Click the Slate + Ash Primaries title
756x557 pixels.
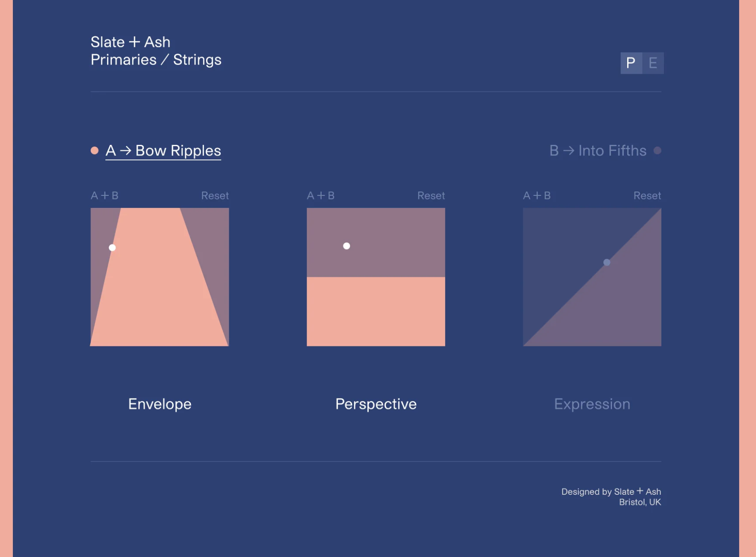(x=156, y=51)
